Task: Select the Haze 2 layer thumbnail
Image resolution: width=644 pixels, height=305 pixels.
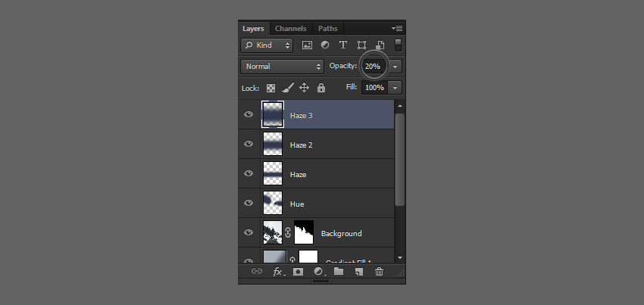Action: 273,144
